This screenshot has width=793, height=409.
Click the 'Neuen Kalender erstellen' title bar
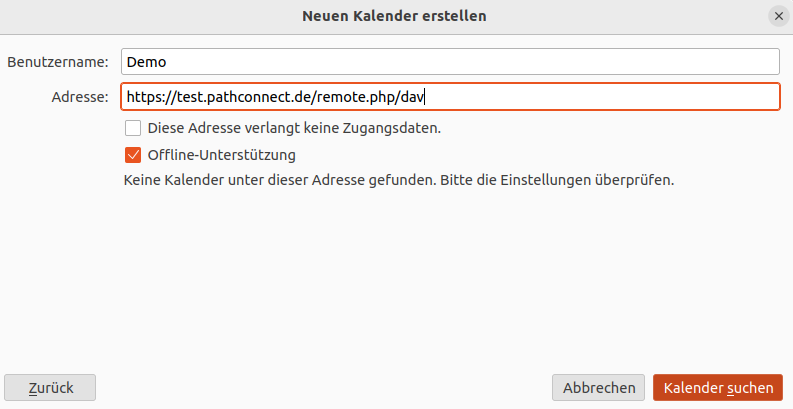pyautogui.click(x=394, y=16)
